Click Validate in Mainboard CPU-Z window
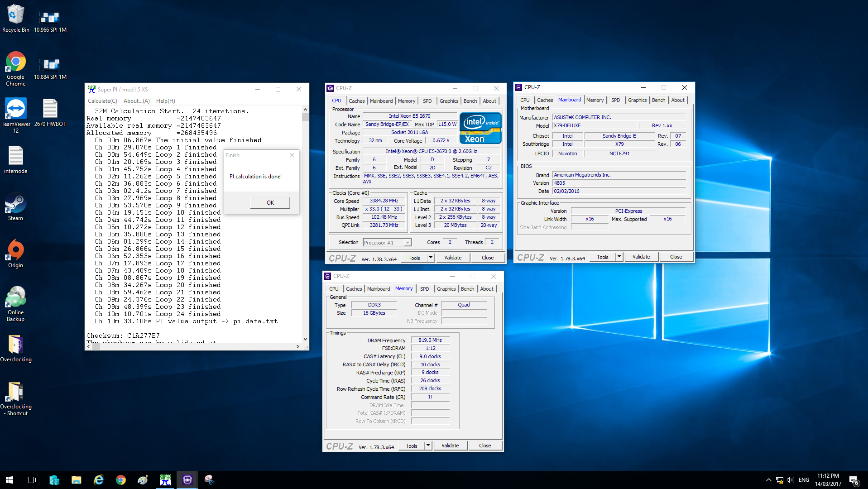Image resolution: width=868 pixels, height=489 pixels. click(x=641, y=257)
